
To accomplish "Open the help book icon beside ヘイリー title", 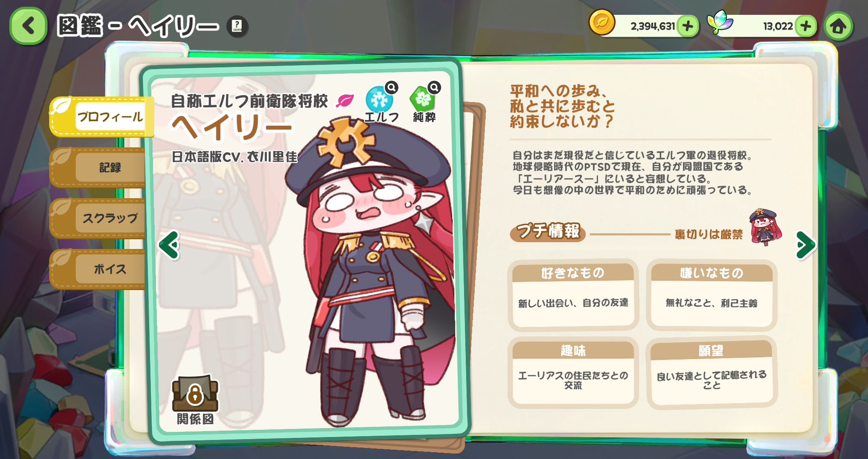I will point(237,26).
